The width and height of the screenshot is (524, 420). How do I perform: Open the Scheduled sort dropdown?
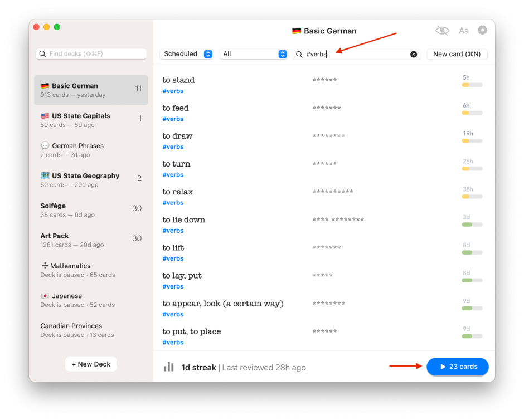click(x=187, y=54)
